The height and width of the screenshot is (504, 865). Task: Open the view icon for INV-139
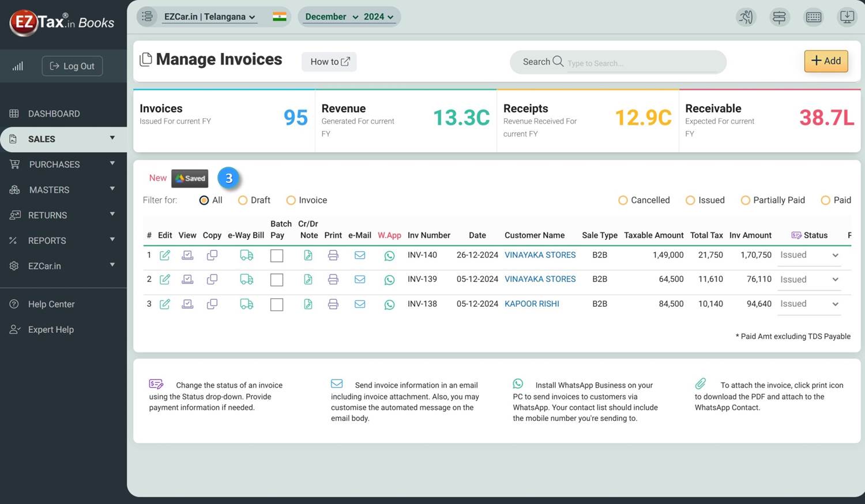(187, 280)
